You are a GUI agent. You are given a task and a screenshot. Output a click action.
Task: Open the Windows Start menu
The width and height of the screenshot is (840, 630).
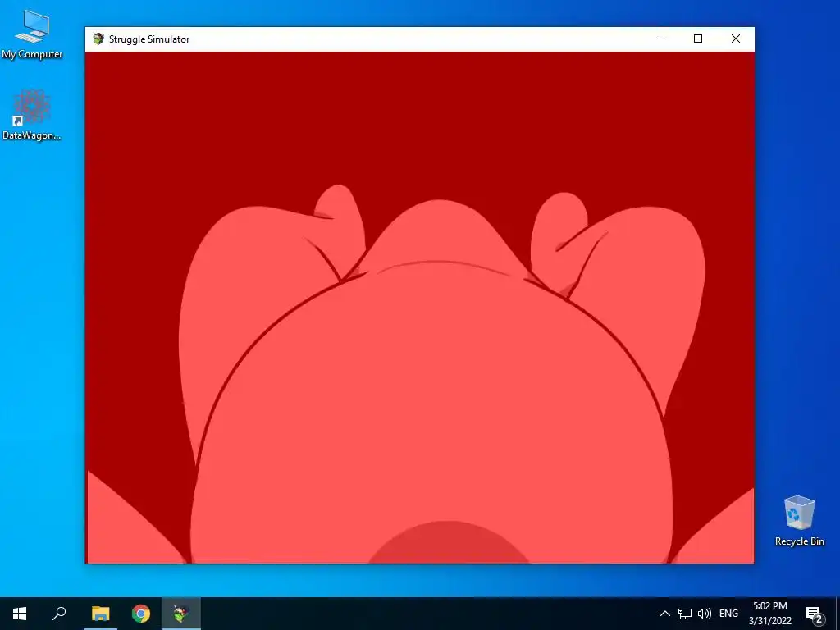point(20,614)
